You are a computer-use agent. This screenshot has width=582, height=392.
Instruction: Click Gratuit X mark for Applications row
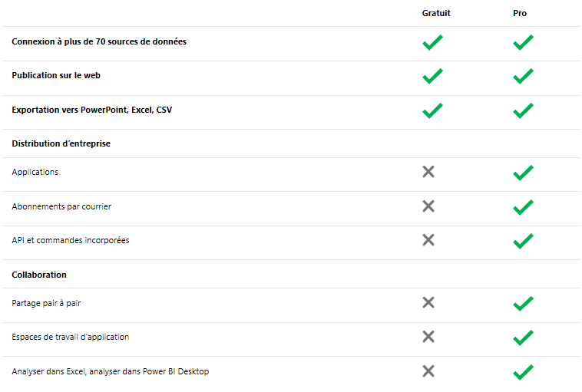tap(428, 172)
